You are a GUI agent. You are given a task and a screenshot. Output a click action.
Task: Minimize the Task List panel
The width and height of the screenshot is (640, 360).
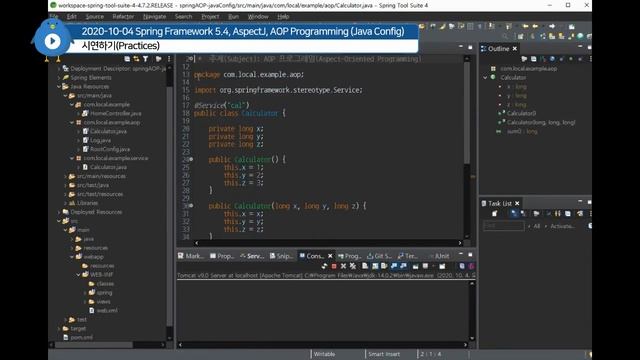click(580, 202)
